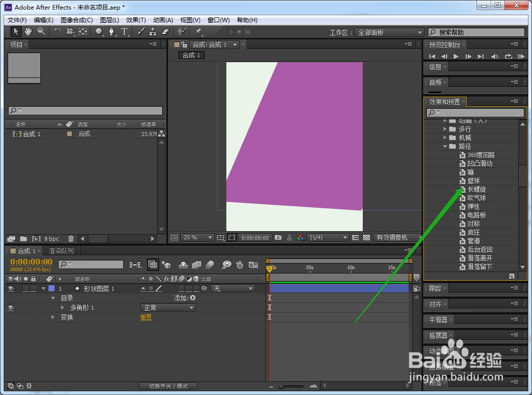532x395 pixels.
Task: Toggle lock switch for 形状图层 1
Action: point(33,289)
